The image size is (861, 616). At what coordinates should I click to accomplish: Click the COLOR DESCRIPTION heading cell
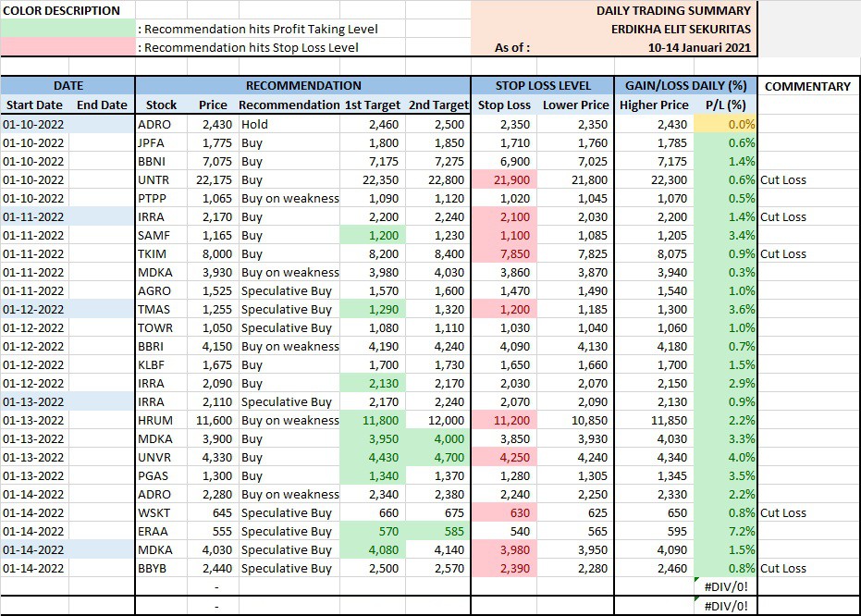(x=61, y=10)
